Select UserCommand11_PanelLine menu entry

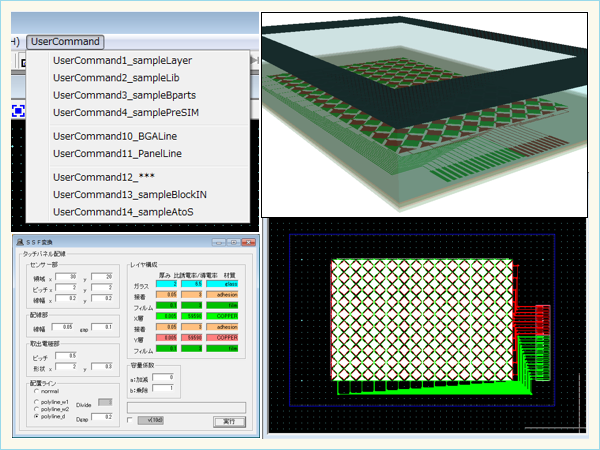tap(117, 154)
